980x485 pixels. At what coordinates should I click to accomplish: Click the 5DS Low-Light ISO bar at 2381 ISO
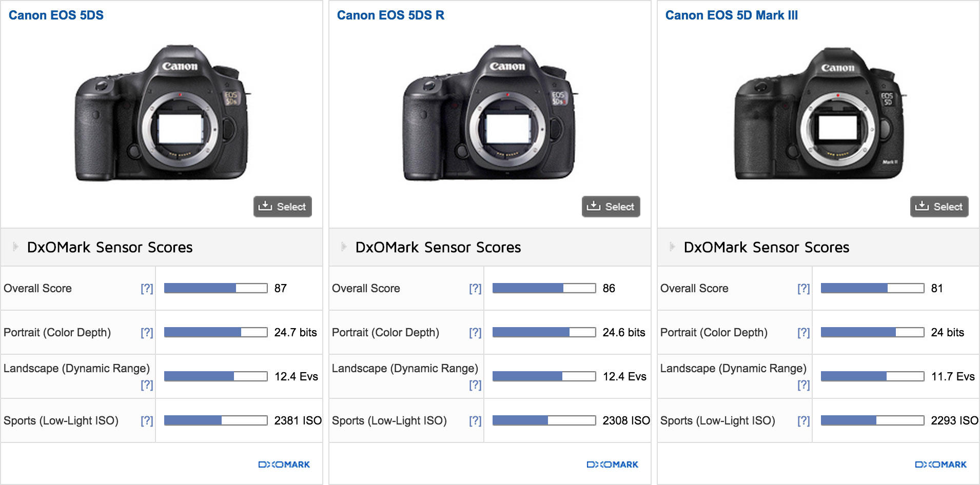216,420
